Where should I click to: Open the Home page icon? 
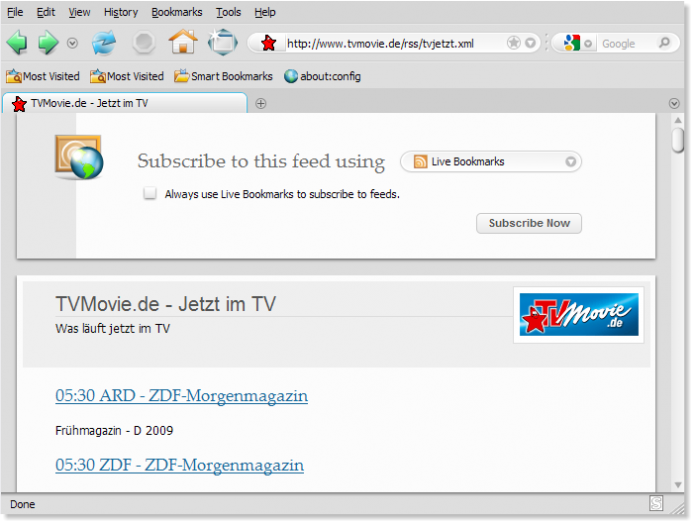coord(183,42)
